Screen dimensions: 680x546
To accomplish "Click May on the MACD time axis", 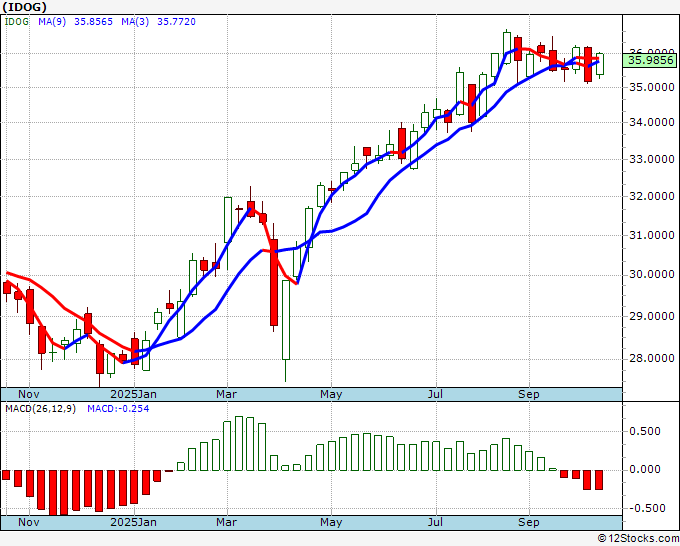I will pos(331,522).
